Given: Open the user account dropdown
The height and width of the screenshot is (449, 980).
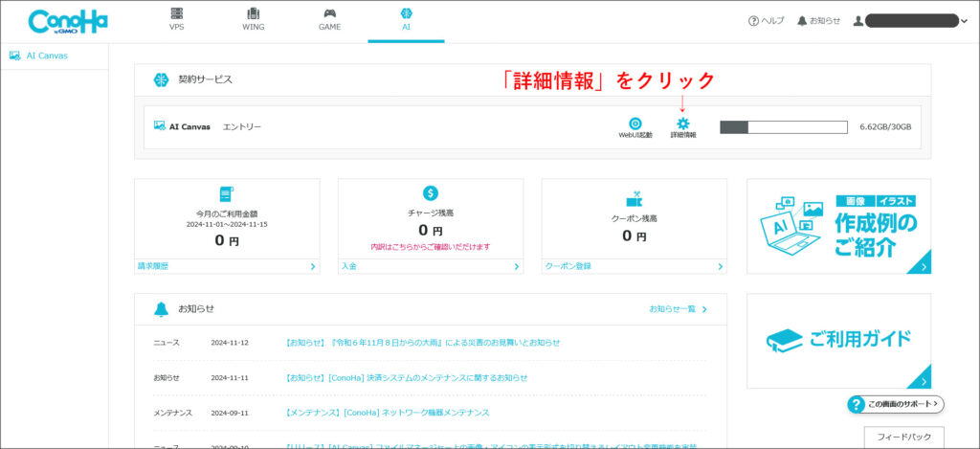Looking at the screenshot, I should tap(909, 21).
